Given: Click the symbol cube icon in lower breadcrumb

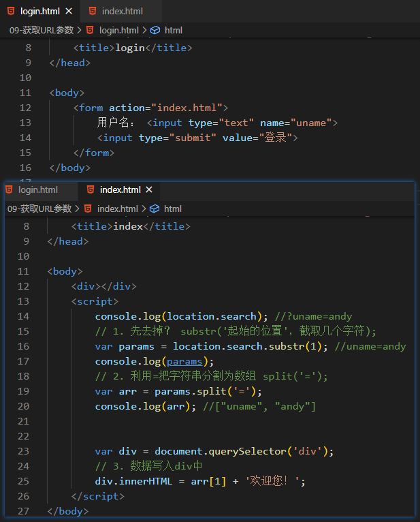Looking at the screenshot, I should coord(155,209).
